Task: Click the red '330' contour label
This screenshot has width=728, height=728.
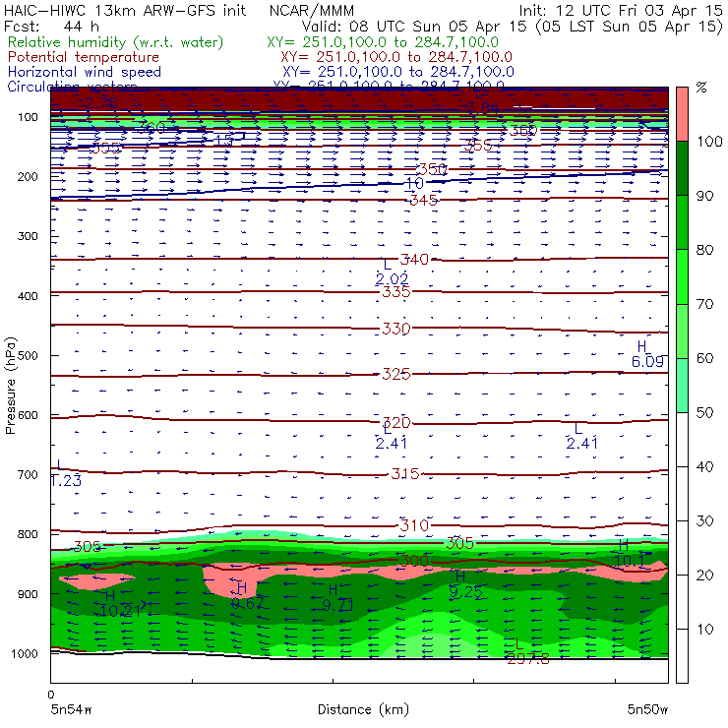Action: (x=396, y=329)
